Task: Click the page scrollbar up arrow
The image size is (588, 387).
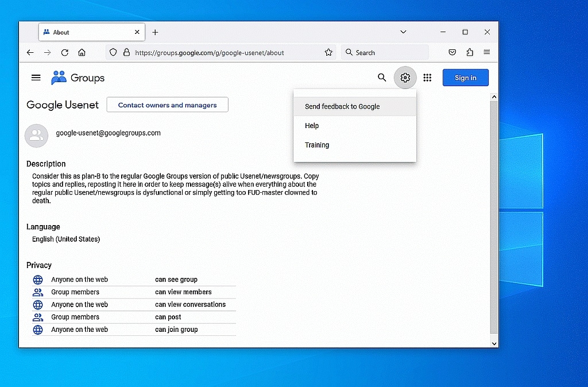Action: [494, 97]
